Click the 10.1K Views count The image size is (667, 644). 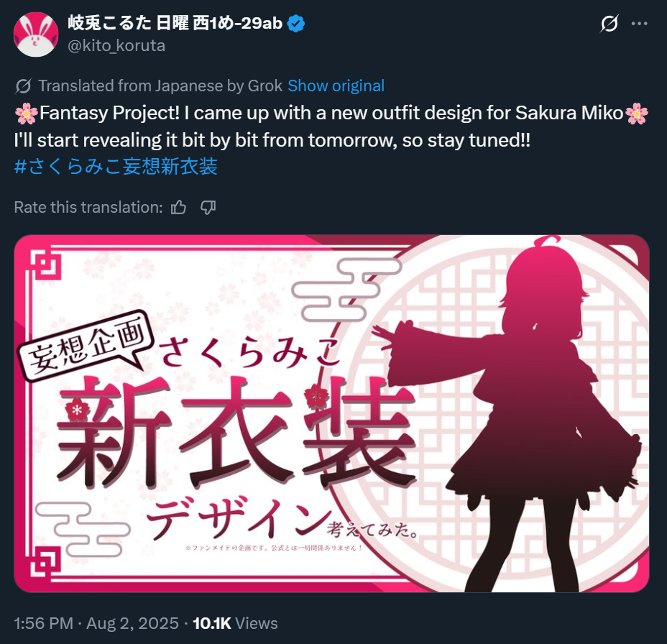click(235, 624)
